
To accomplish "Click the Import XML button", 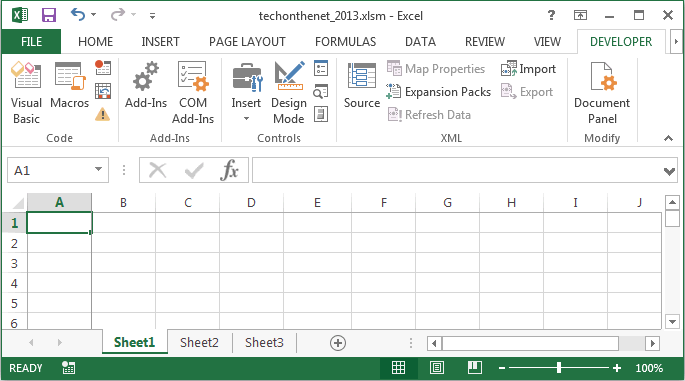I will point(529,69).
